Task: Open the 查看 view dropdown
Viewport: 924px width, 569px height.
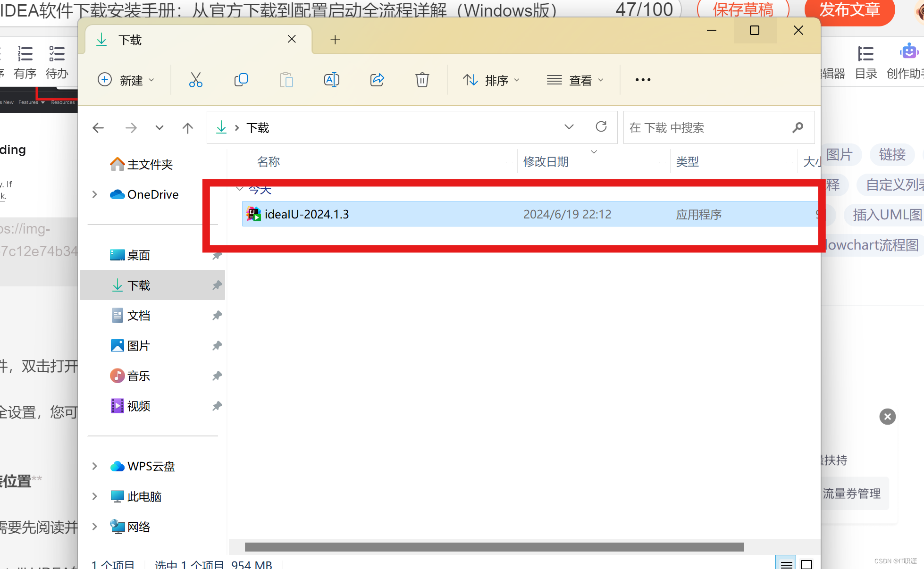Action: tap(575, 80)
